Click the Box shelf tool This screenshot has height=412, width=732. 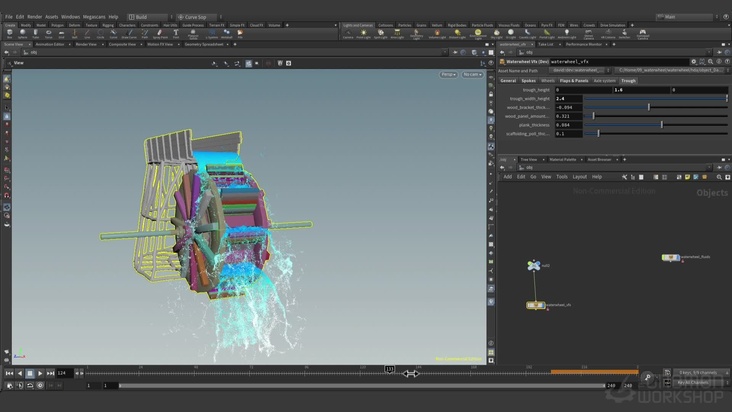9,34
